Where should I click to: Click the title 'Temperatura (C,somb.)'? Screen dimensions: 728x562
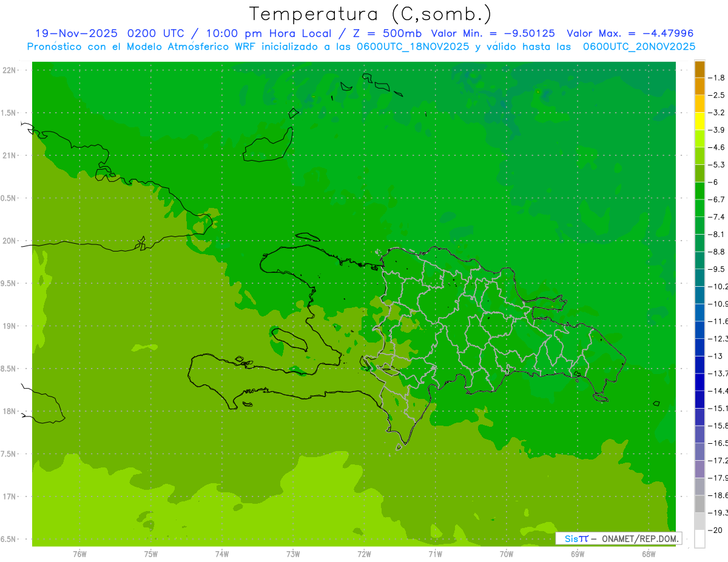pyautogui.click(x=370, y=14)
